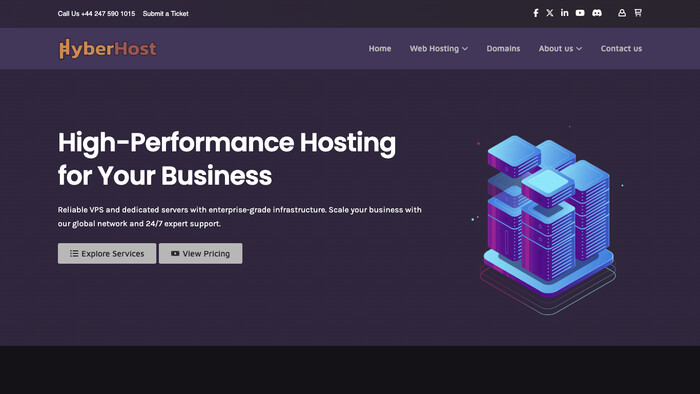700x394 pixels.
Task: Expand the About us dropdown menu
Action: (560, 49)
